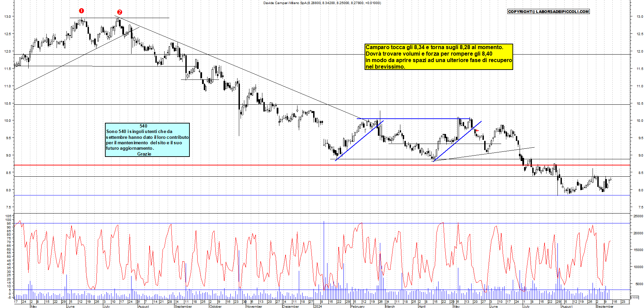
Task: Click the '20000' volume scale label
Action: click(638, 233)
